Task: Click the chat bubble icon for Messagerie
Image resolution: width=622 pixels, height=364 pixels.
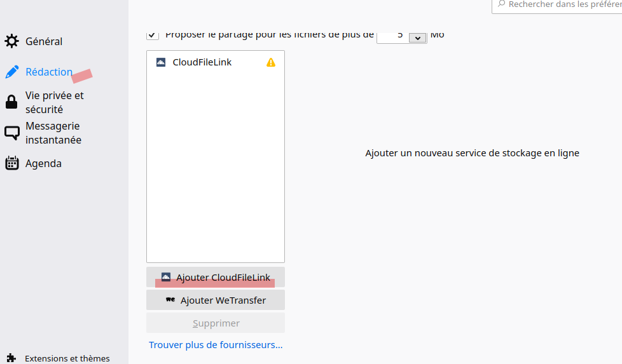Action: click(x=11, y=133)
